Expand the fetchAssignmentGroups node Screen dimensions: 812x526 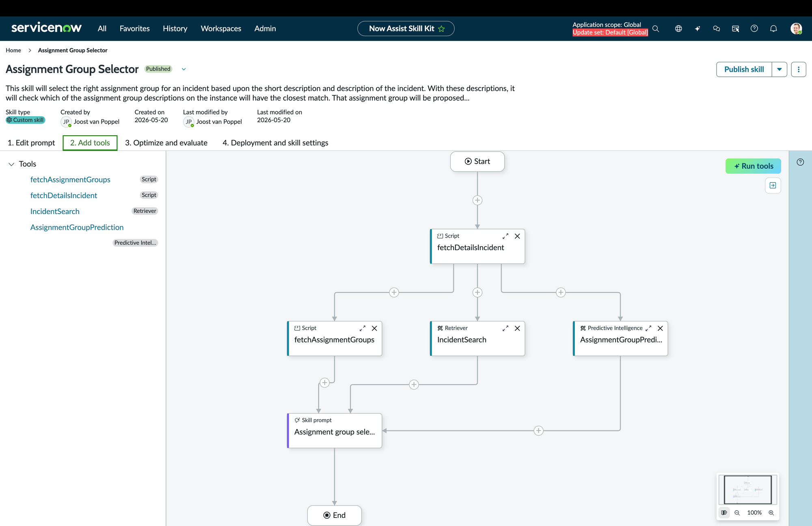pyautogui.click(x=363, y=328)
